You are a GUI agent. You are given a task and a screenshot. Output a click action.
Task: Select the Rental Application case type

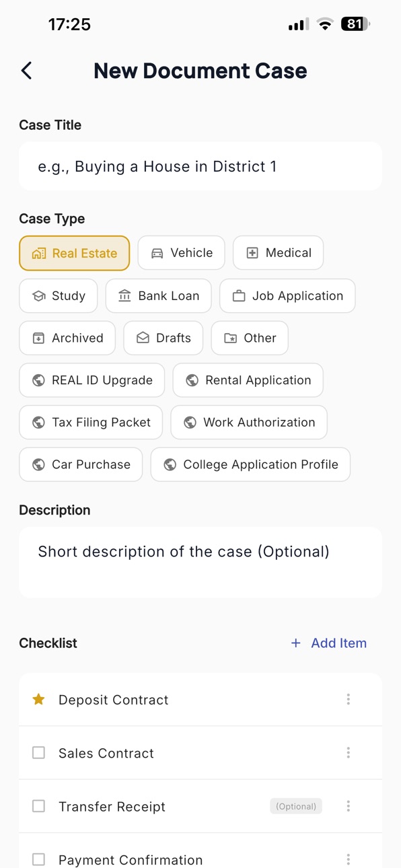[x=248, y=380]
